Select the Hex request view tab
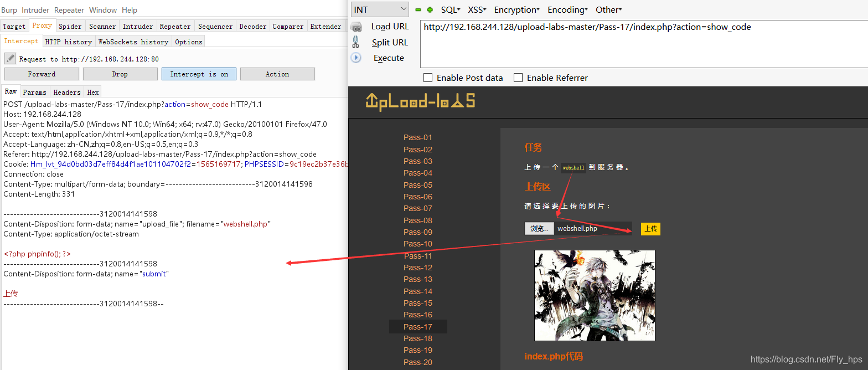Viewport: 868px width, 370px height. click(93, 92)
